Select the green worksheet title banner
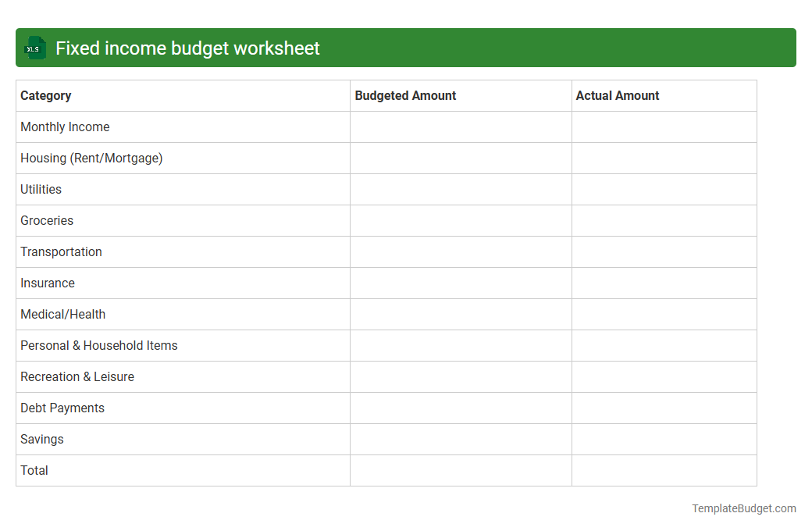 coord(406,48)
